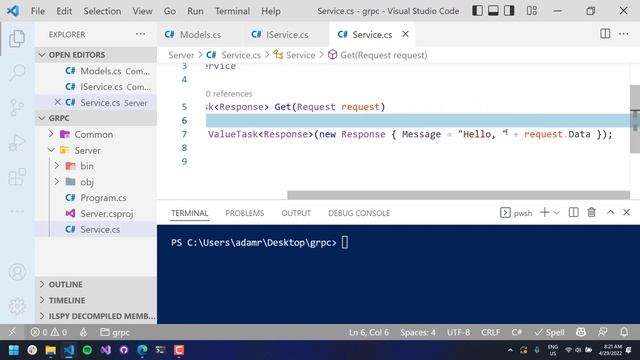Open the Selection menu
Viewport: 640px width, 360px height.
click(102, 11)
